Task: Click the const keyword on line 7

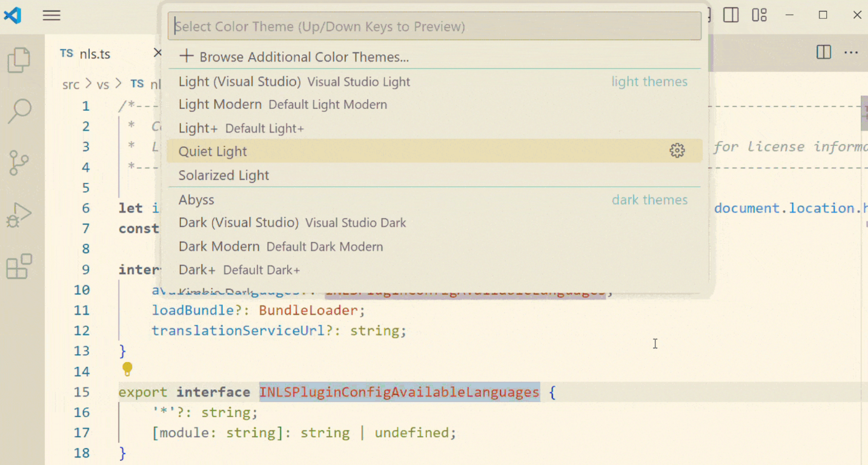Action: [x=139, y=228]
